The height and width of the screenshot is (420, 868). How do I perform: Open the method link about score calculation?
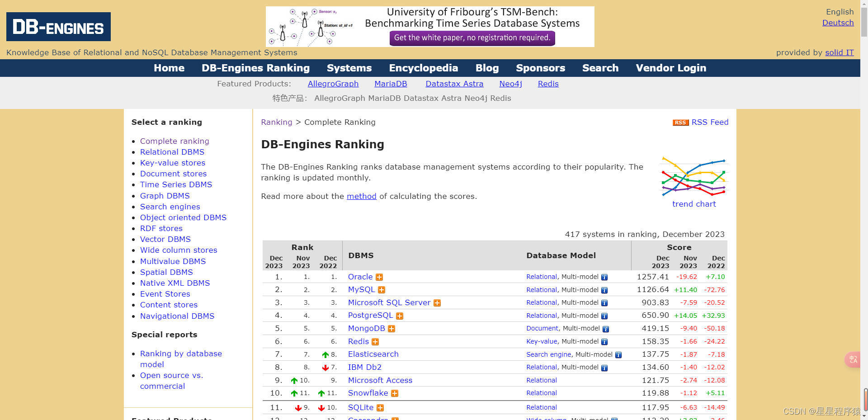tap(361, 196)
